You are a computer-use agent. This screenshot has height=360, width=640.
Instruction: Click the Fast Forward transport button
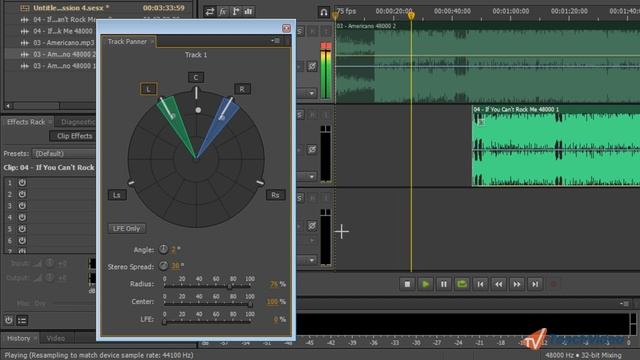point(517,284)
